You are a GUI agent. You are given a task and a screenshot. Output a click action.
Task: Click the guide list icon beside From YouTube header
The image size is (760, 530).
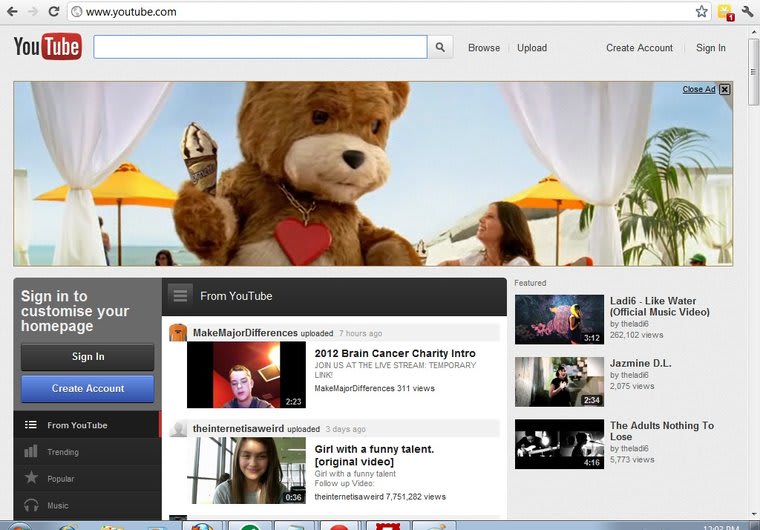coord(180,295)
